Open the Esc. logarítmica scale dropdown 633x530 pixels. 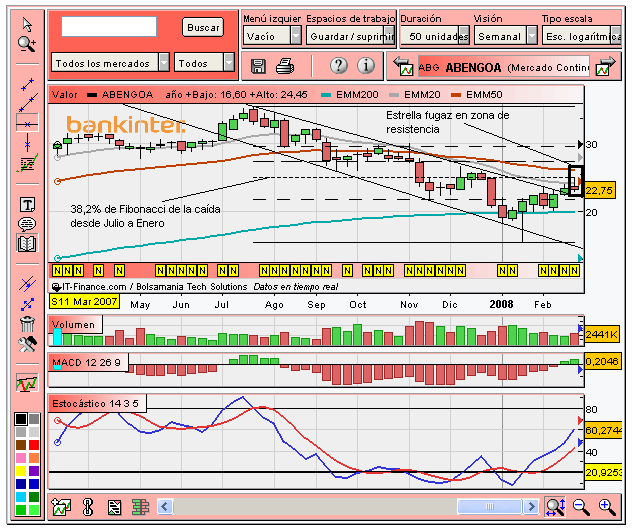pos(581,36)
